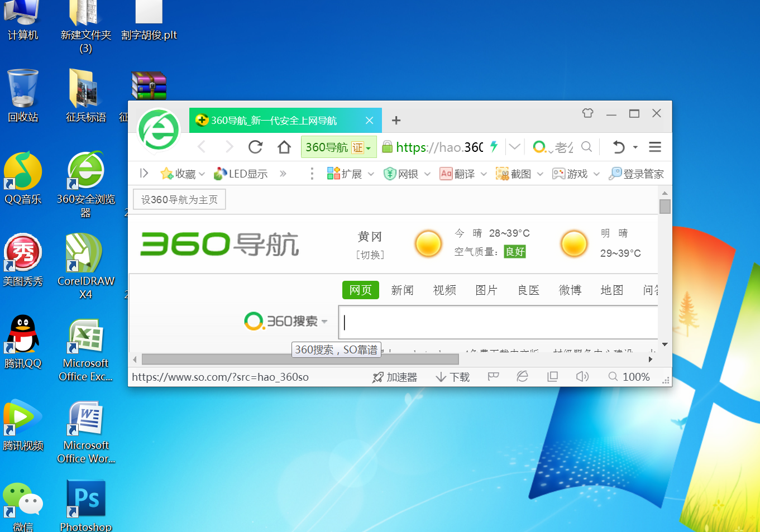The width and height of the screenshot is (760, 532).
Task: Select the Microsoft Office Excel desktop shortcut
Action: [85, 349]
